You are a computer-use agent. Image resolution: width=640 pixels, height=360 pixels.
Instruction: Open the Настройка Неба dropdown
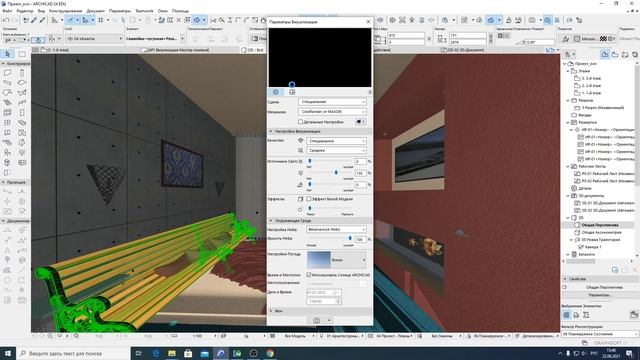tap(336, 229)
